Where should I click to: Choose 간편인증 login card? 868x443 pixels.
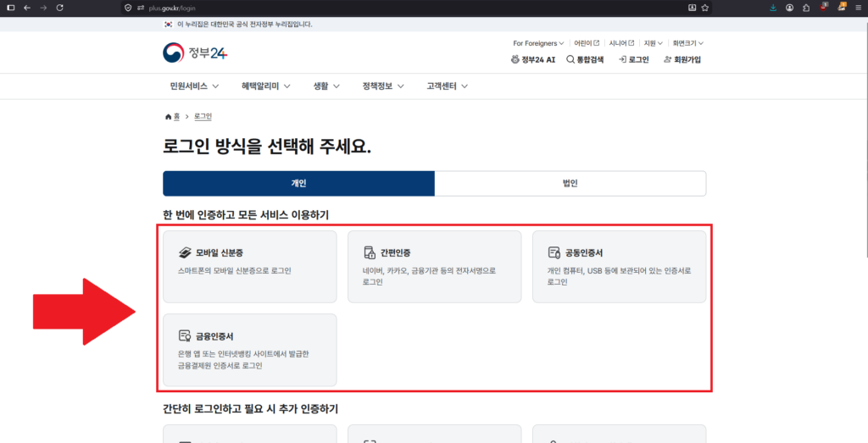click(435, 267)
